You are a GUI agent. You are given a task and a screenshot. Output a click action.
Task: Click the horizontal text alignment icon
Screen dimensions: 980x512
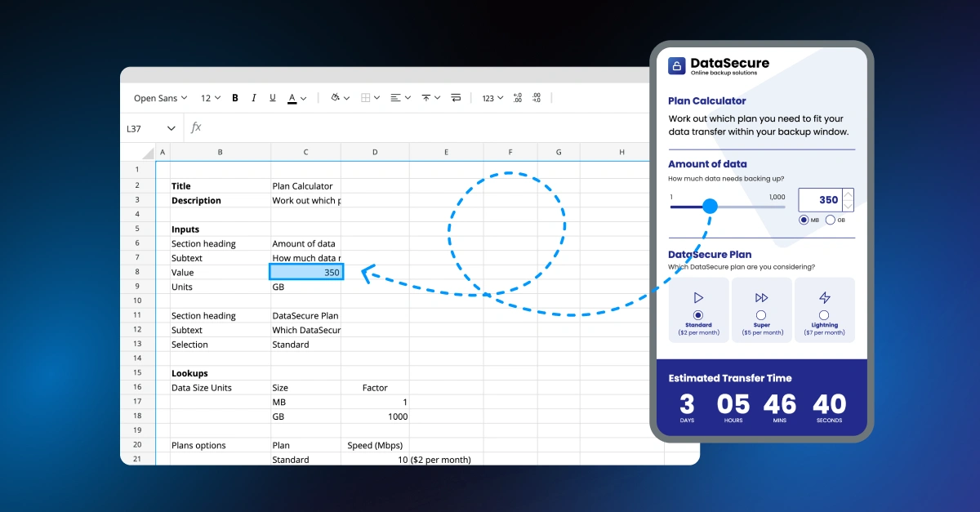pos(396,98)
